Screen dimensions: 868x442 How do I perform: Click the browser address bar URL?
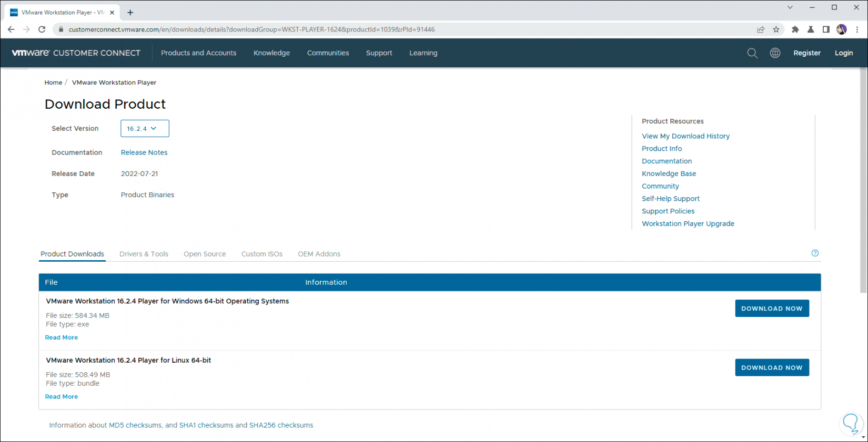(x=251, y=29)
